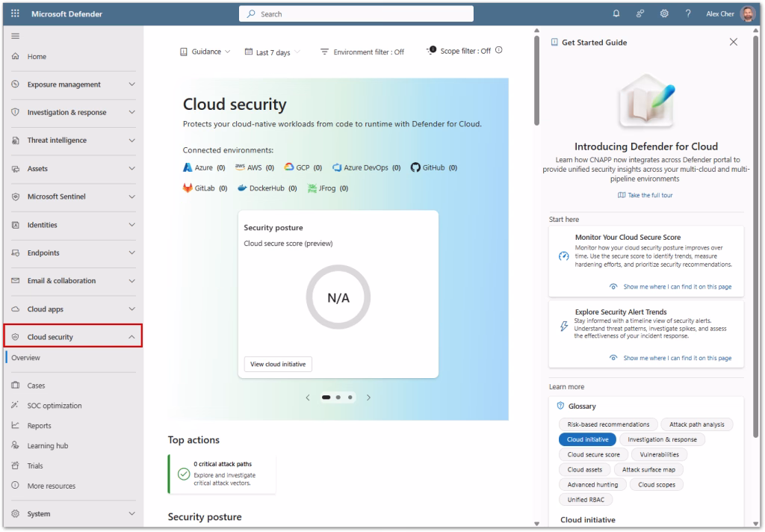The width and height of the screenshot is (765, 532).
Task: Select Overview under Cloud security
Action: click(x=26, y=358)
